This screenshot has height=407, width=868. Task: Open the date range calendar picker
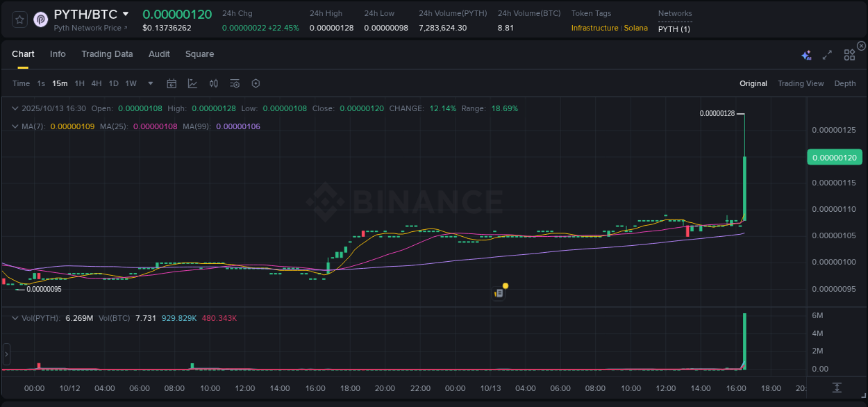point(172,83)
